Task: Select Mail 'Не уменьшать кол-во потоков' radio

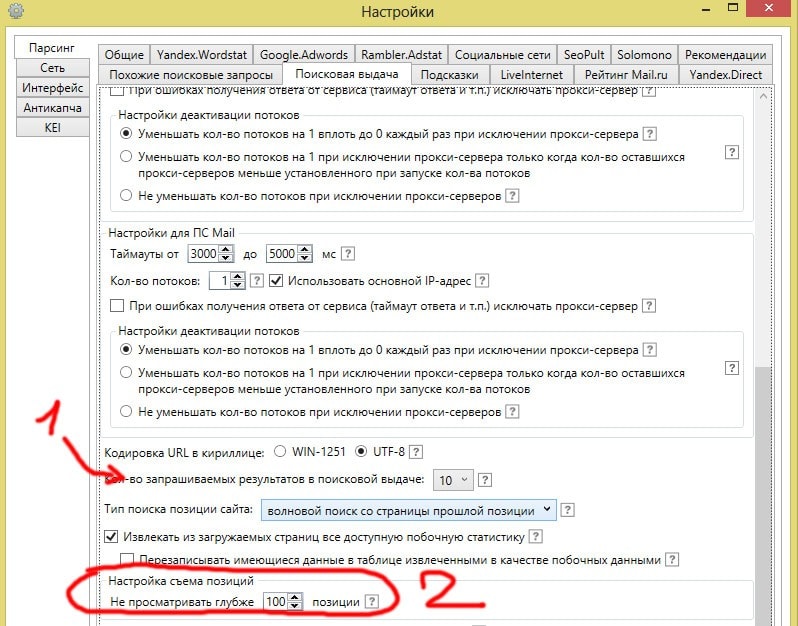Action: coord(126,411)
